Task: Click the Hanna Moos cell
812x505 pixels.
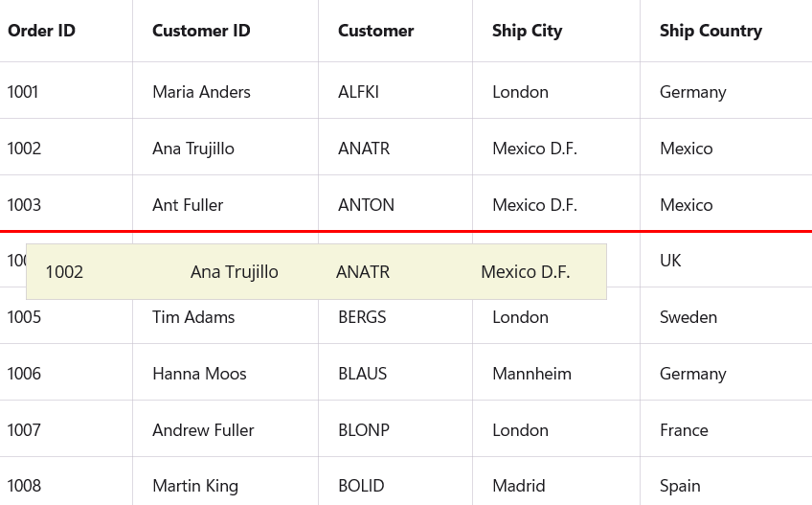Action: tap(199, 374)
